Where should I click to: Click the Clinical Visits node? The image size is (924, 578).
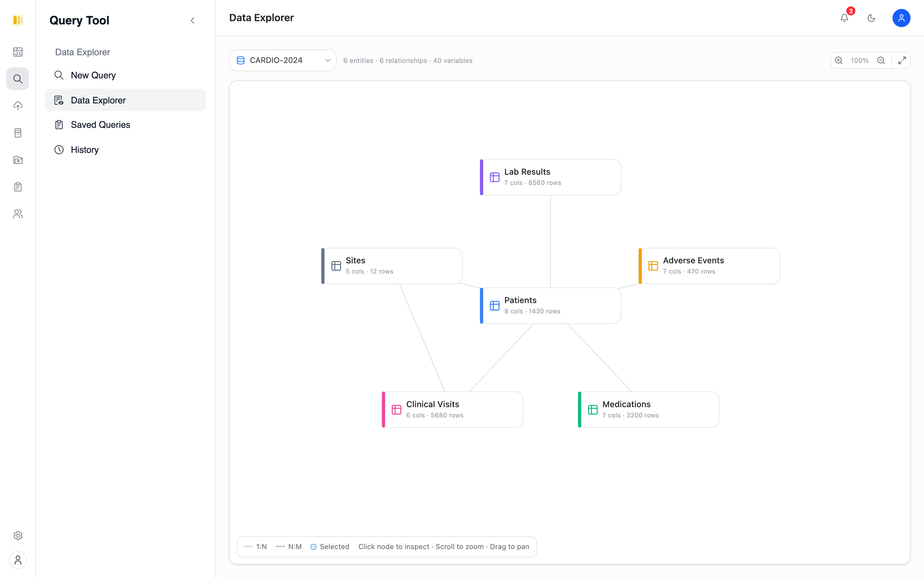452,410
